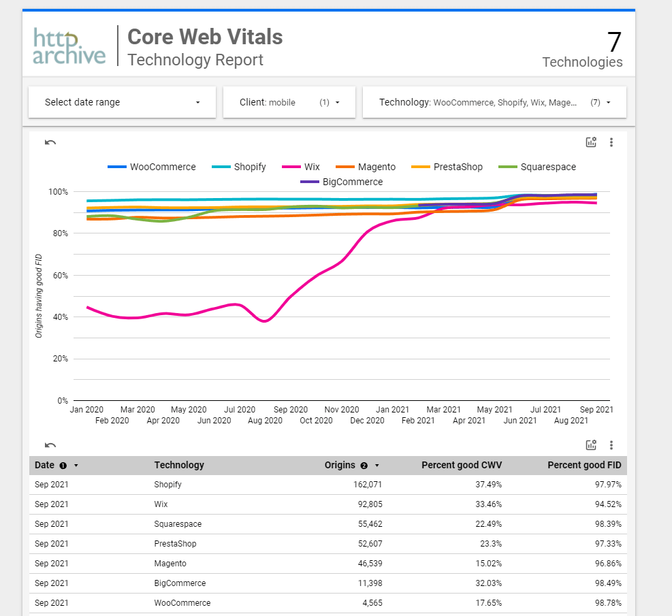
Task: Open the chart's explore icon
Action: (x=591, y=142)
